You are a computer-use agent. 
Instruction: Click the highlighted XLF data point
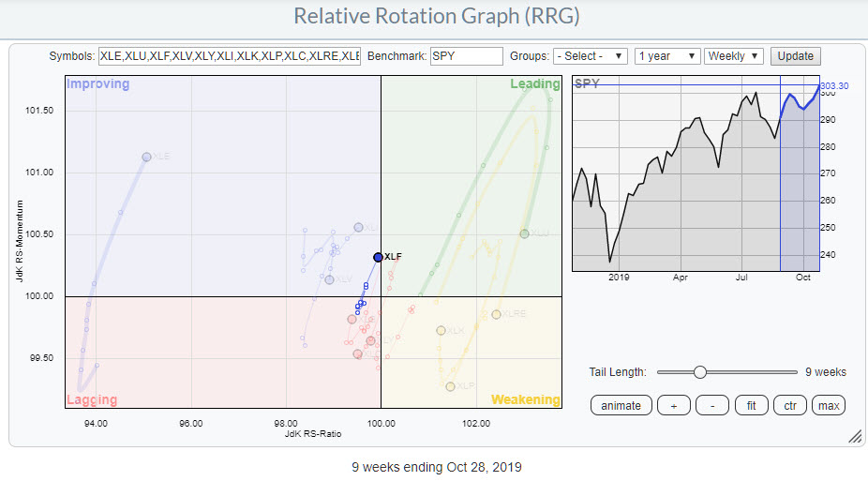click(x=378, y=257)
